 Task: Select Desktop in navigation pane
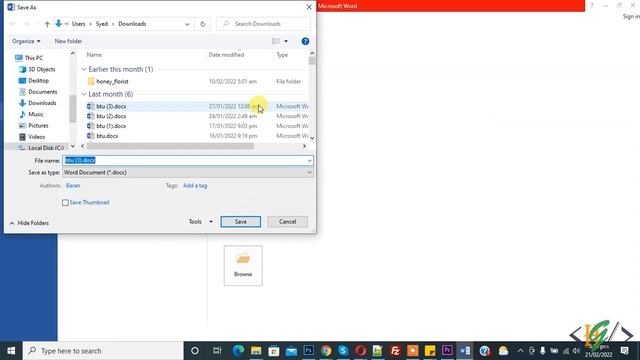pos(34,81)
